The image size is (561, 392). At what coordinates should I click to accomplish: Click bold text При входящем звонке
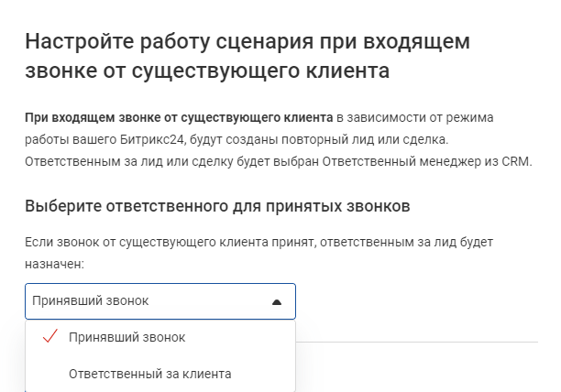(178, 119)
